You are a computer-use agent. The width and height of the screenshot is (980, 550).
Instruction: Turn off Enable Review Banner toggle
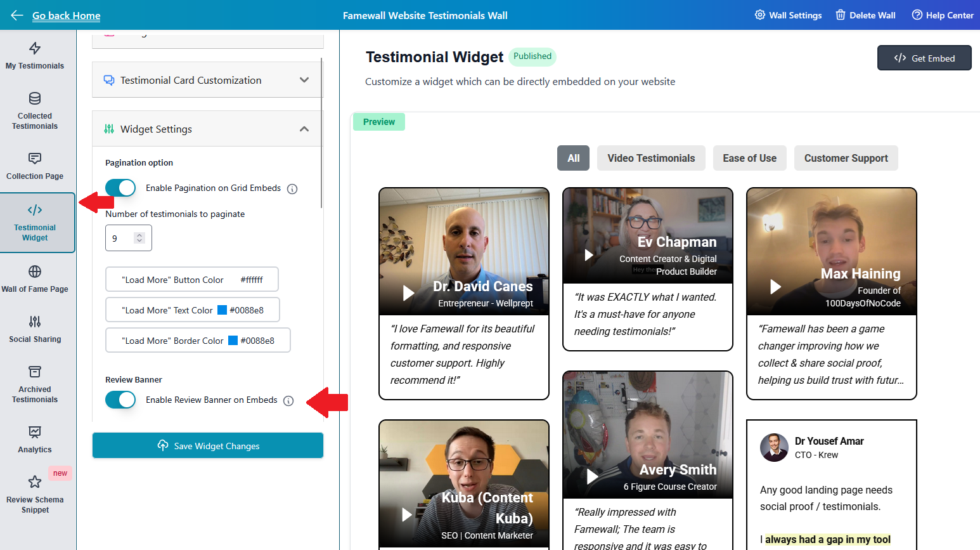tap(120, 400)
